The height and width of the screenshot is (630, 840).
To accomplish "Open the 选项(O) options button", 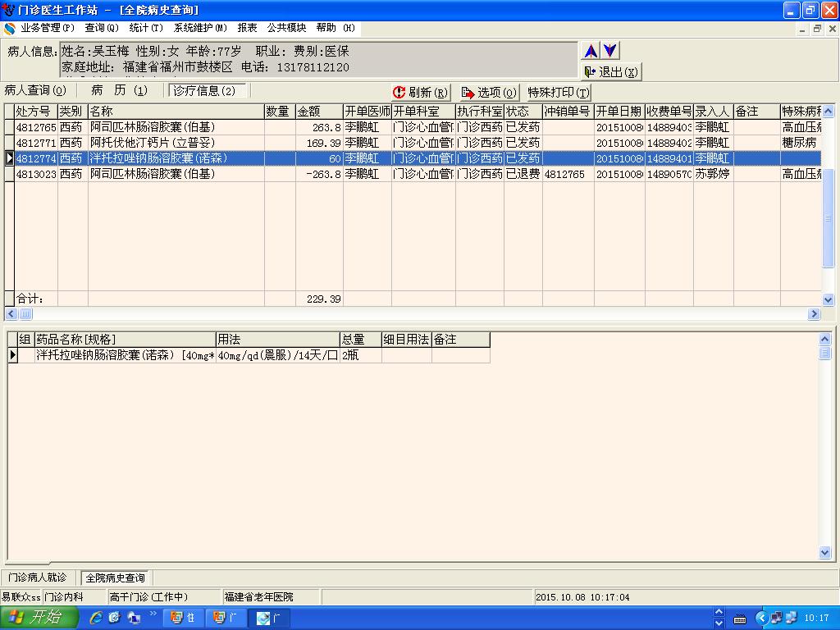I will click(489, 92).
